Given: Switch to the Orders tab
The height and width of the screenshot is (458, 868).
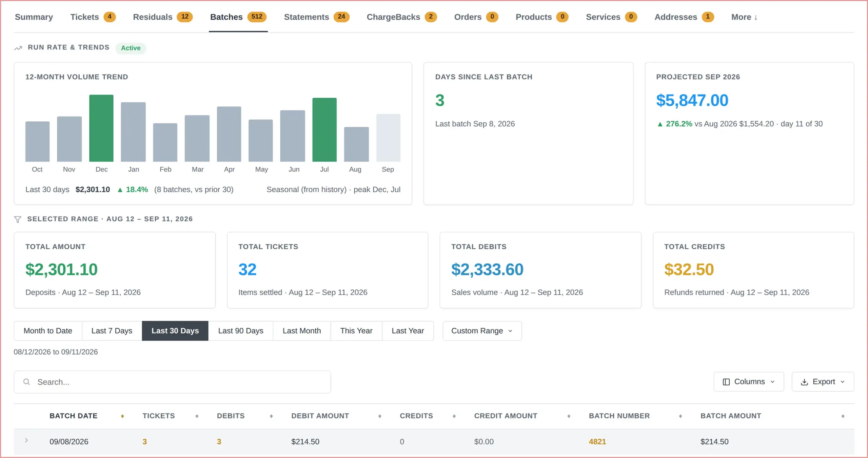Looking at the screenshot, I should (x=476, y=17).
